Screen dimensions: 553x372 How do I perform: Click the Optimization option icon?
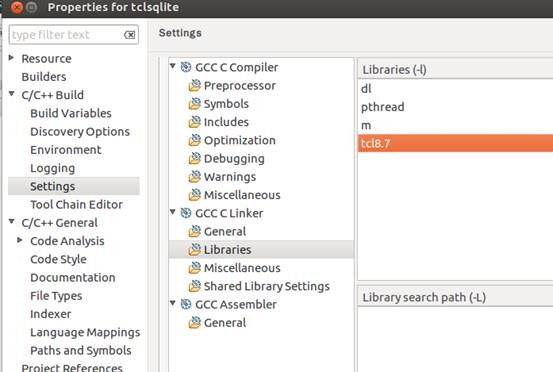tap(194, 140)
